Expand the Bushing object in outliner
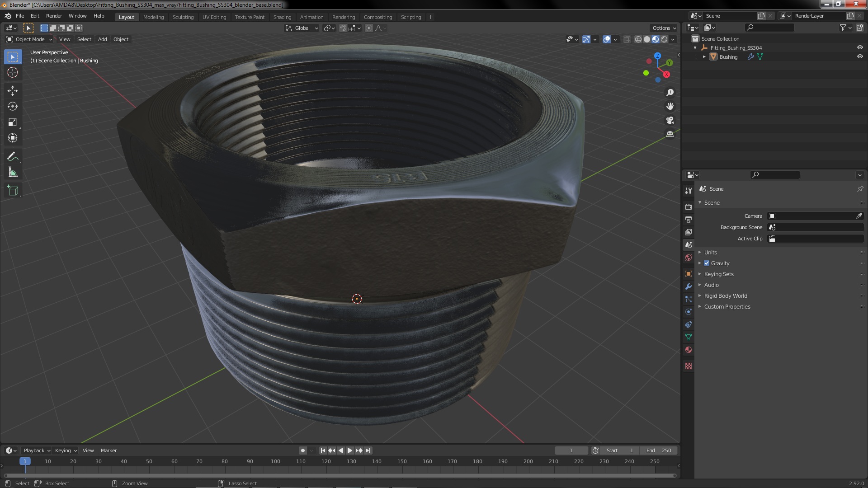The image size is (868, 488). pyautogui.click(x=704, y=56)
